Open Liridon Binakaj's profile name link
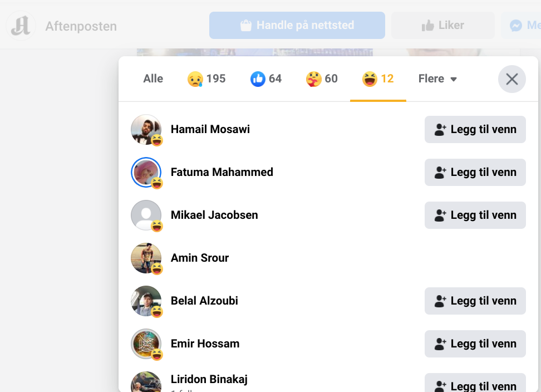This screenshot has height=392, width=541. (x=209, y=379)
